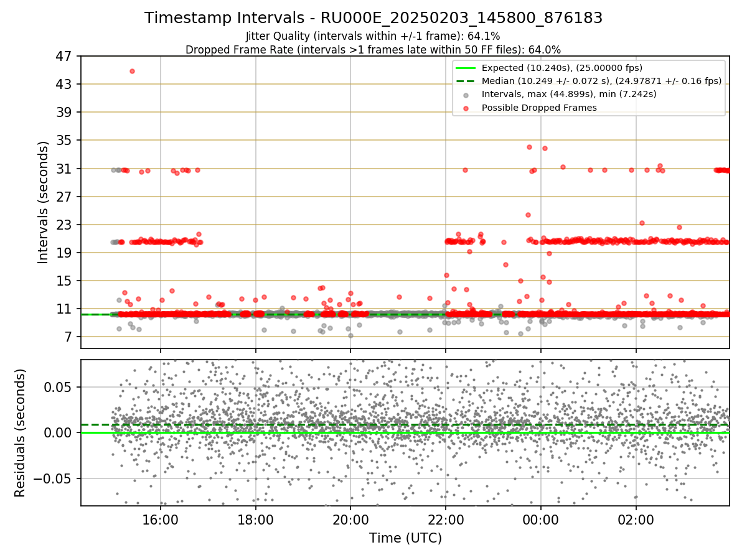Click the Residuals (seconds) y-axis label
The width and height of the screenshot is (747, 560).
[x=20, y=432]
